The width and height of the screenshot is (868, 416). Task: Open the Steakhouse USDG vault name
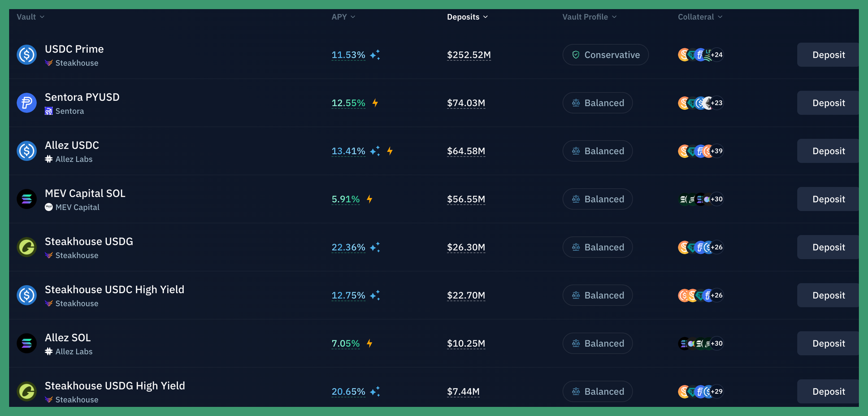point(89,241)
